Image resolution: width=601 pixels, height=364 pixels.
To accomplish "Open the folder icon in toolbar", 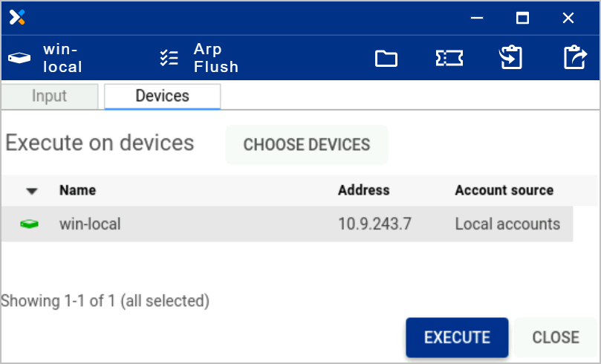I will (386, 58).
